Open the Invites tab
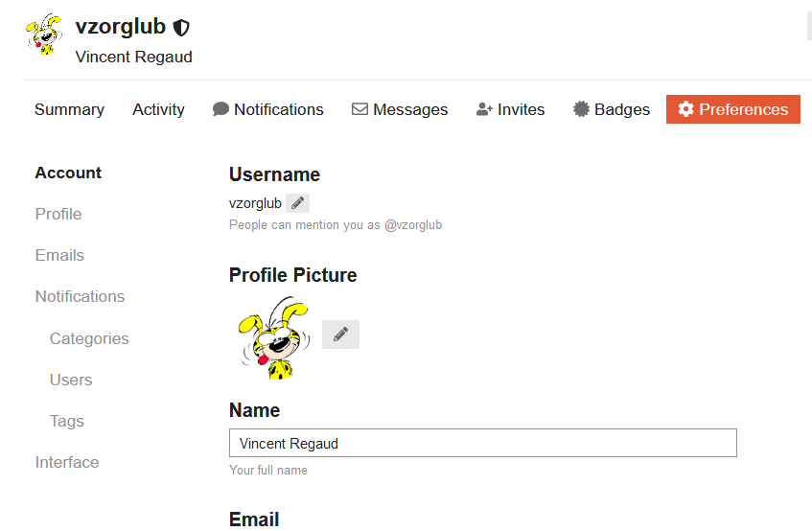The height and width of the screenshot is (531, 812). pyautogui.click(x=510, y=109)
